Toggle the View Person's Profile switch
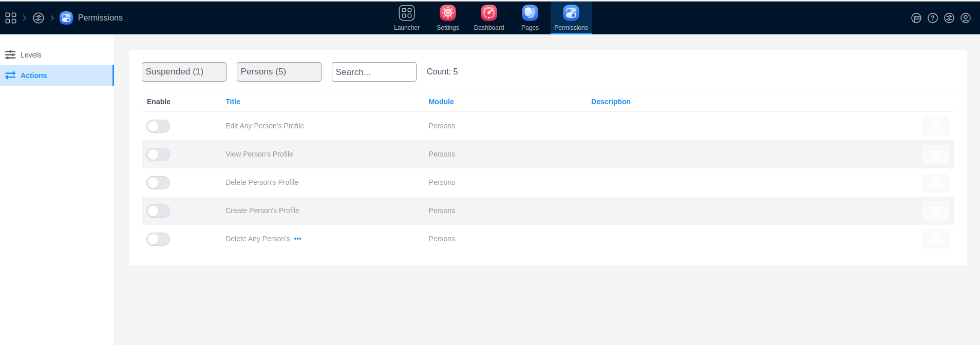Image resolution: width=980 pixels, height=345 pixels. [x=158, y=155]
